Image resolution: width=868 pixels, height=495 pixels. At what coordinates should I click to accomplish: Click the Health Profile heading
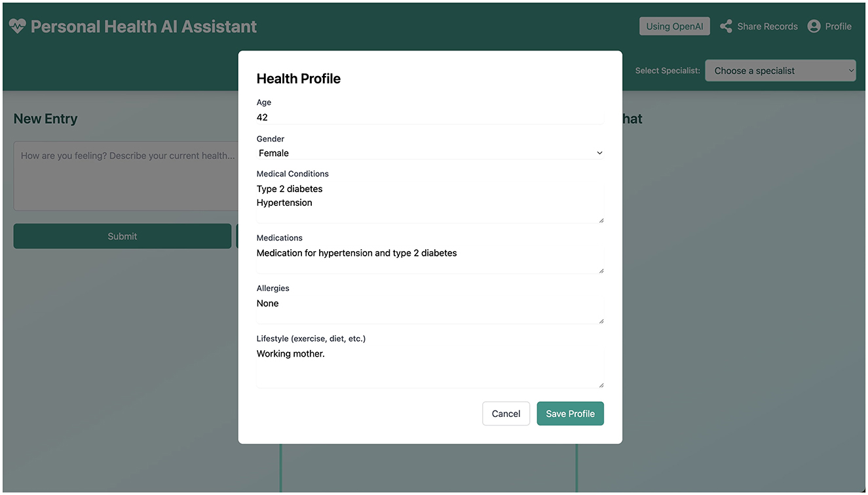[299, 79]
